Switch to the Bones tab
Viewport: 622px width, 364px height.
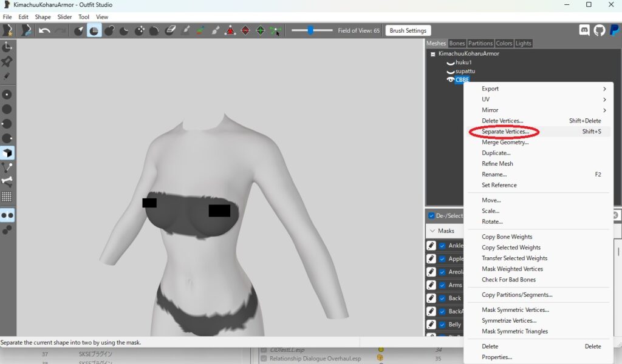(457, 43)
